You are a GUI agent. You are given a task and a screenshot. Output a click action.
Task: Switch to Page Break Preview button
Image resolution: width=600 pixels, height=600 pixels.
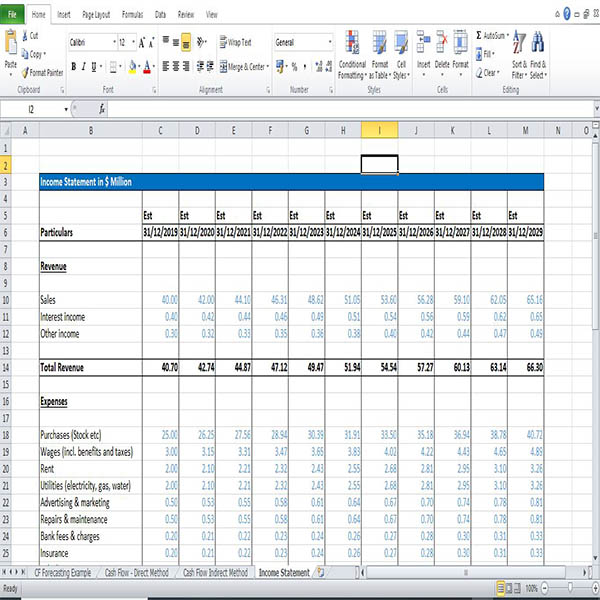[x=517, y=588]
